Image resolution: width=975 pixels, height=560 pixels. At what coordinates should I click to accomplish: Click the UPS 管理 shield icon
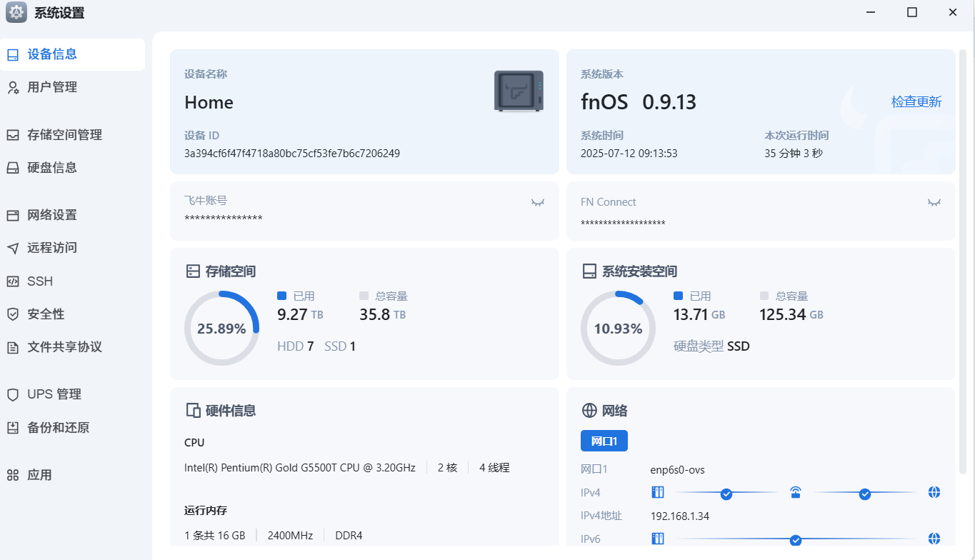click(x=13, y=395)
